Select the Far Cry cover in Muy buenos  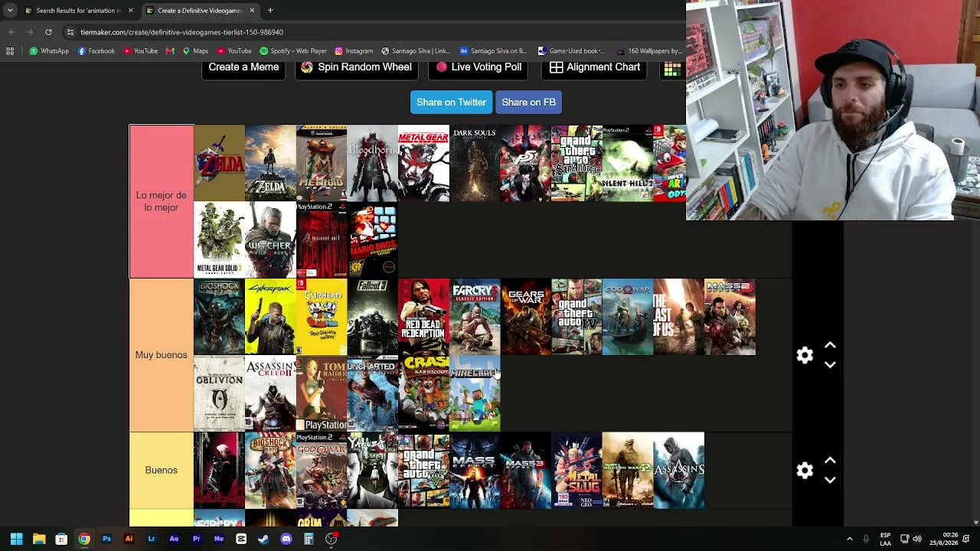click(x=475, y=317)
